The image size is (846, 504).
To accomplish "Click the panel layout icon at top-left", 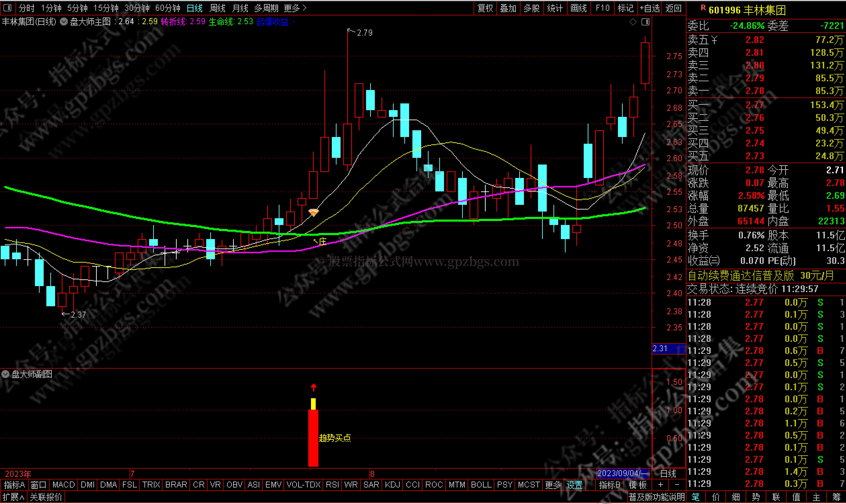I will coord(7,8).
